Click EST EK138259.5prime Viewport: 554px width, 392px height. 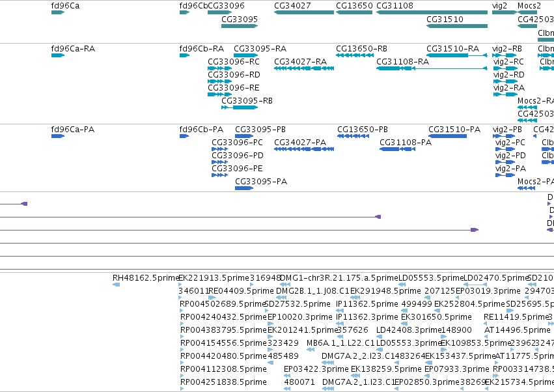click(355, 376)
